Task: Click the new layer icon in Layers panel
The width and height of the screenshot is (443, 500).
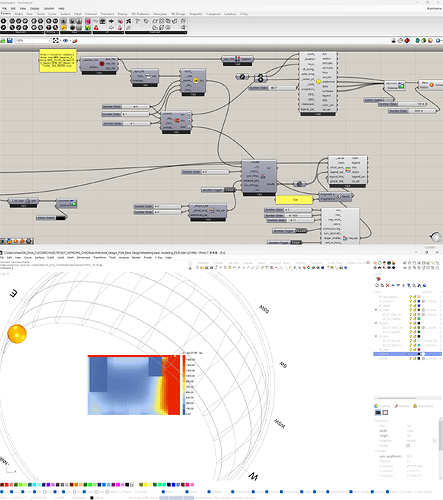Action: point(377,285)
